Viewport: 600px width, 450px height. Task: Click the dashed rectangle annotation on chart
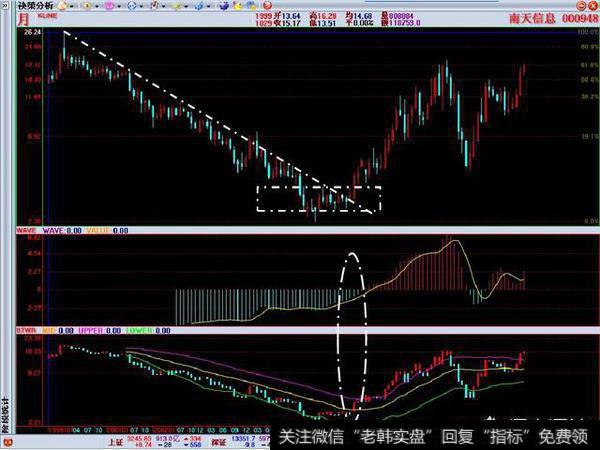coord(318,198)
